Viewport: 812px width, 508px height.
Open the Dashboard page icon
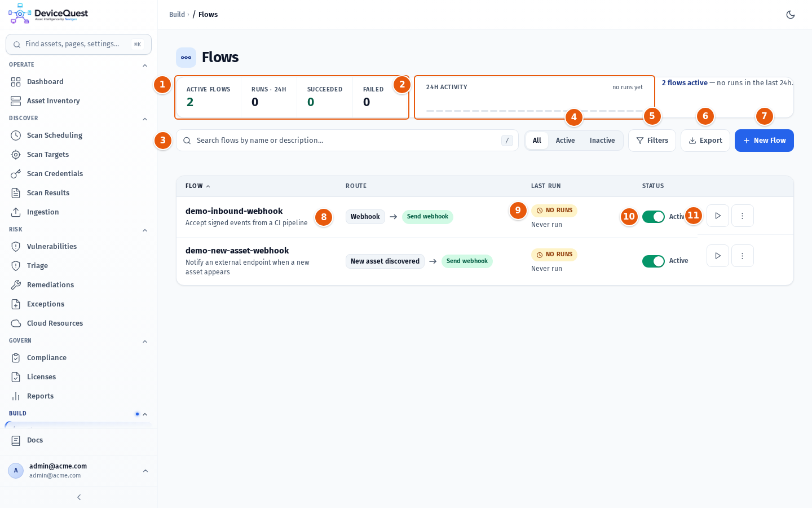[16, 82]
